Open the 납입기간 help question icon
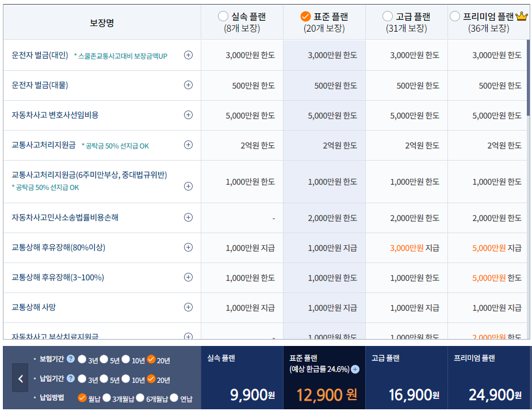Screen dimensions: 532x411 coord(71,378)
